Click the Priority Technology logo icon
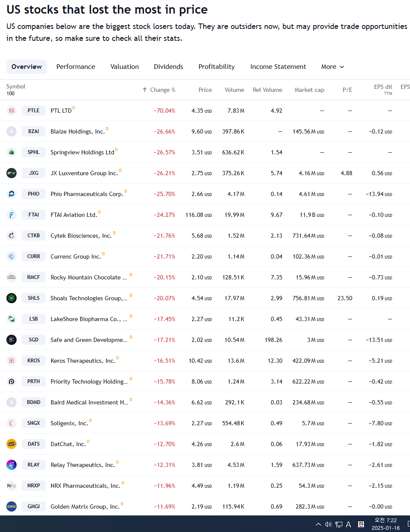 tap(11, 381)
